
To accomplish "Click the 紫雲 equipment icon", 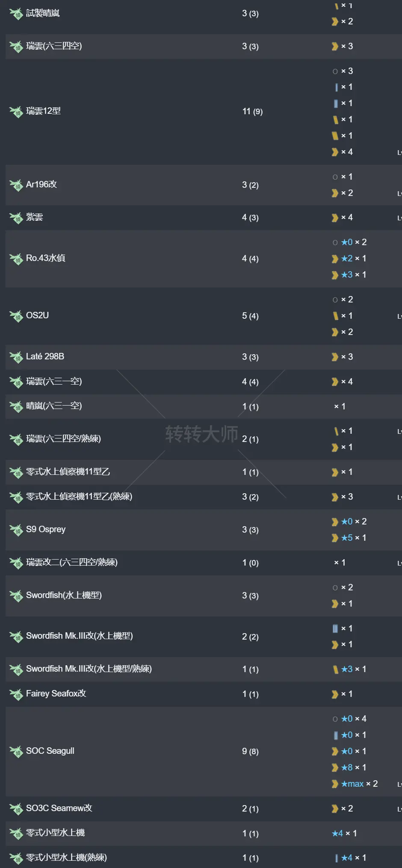I will pyautogui.click(x=16, y=217).
